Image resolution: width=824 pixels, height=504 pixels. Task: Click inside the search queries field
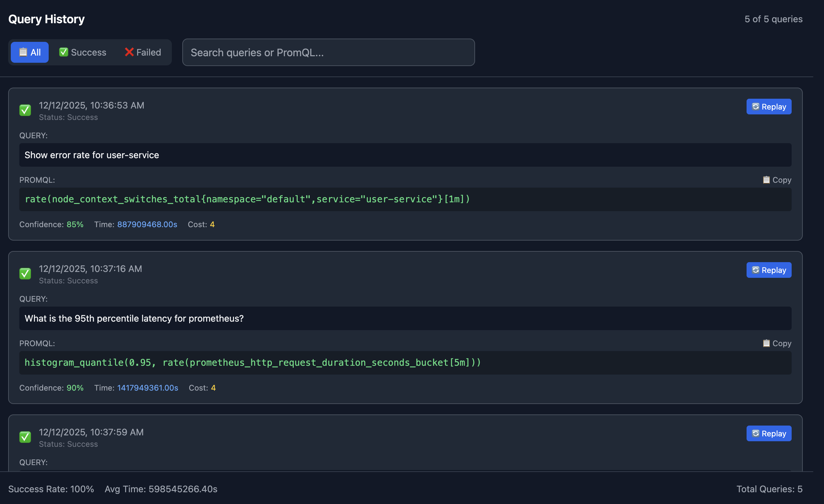328,52
